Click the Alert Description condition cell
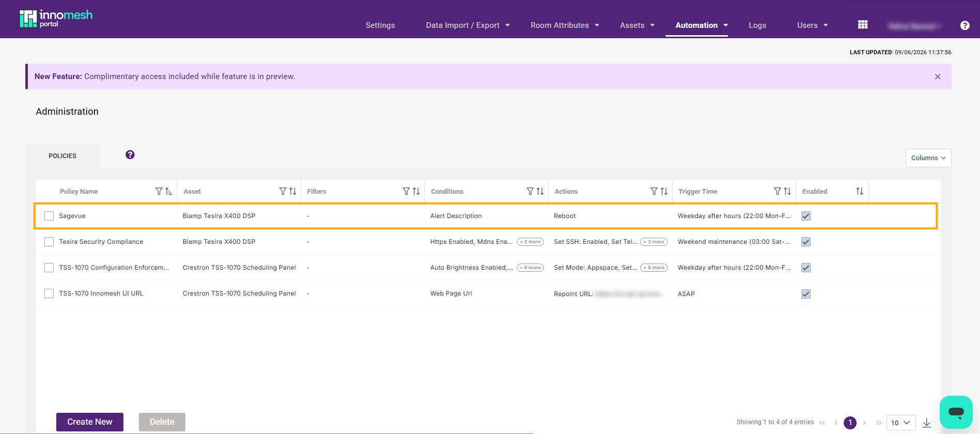The width and height of the screenshot is (980, 434). [456, 216]
